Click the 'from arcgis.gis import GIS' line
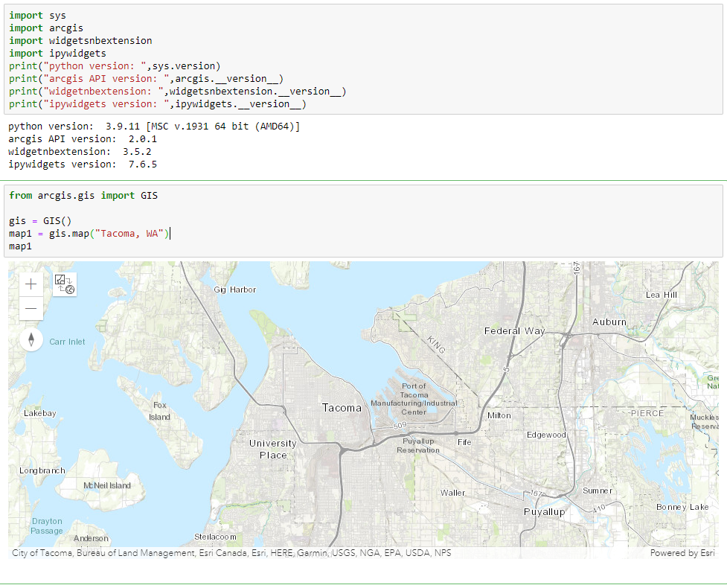 pos(83,196)
